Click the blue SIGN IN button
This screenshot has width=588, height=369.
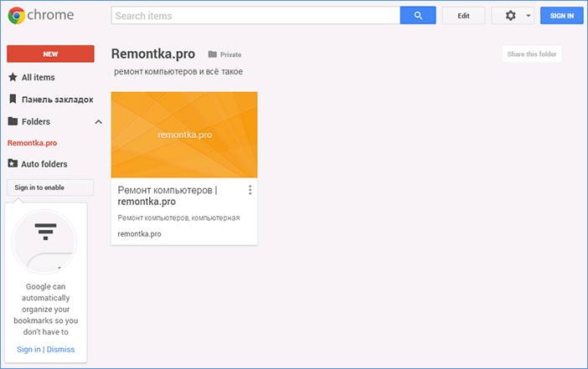pos(561,16)
